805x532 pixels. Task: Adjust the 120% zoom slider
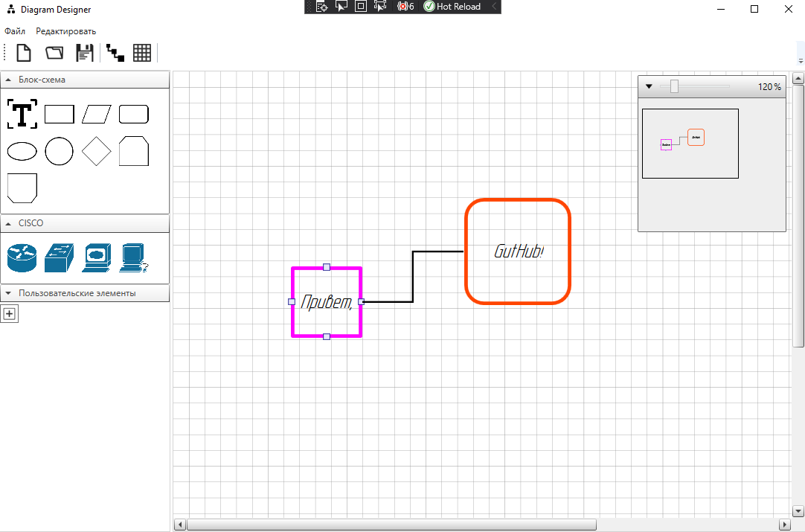point(674,86)
